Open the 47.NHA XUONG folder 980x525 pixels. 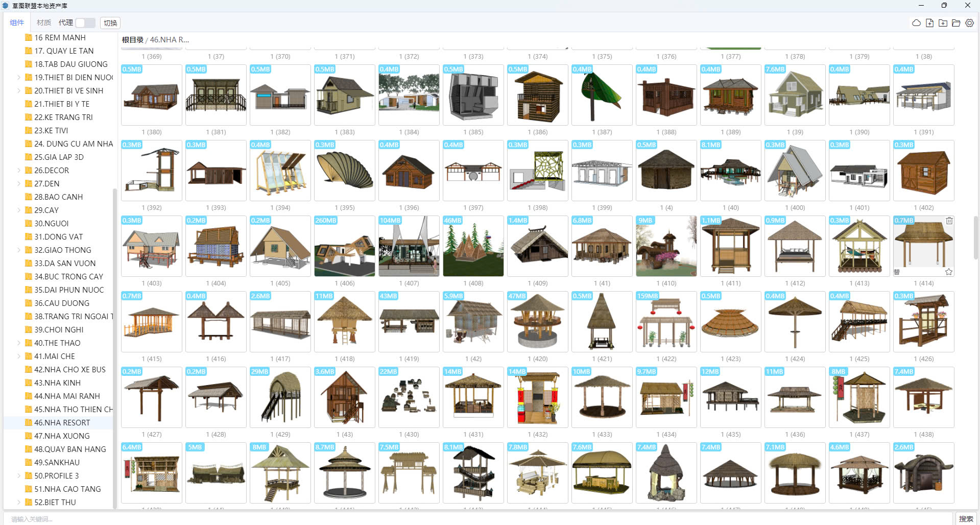point(62,436)
